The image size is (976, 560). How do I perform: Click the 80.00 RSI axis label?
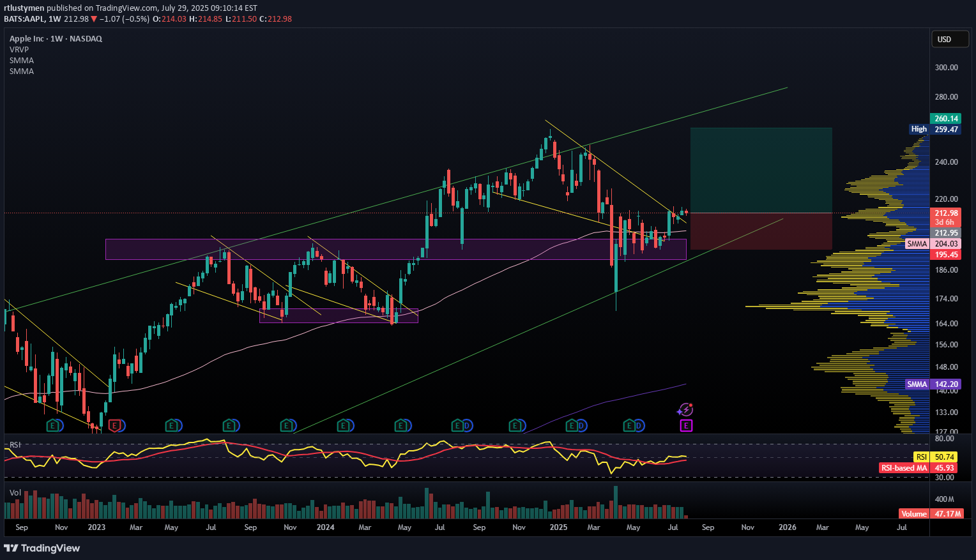pyautogui.click(x=945, y=439)
